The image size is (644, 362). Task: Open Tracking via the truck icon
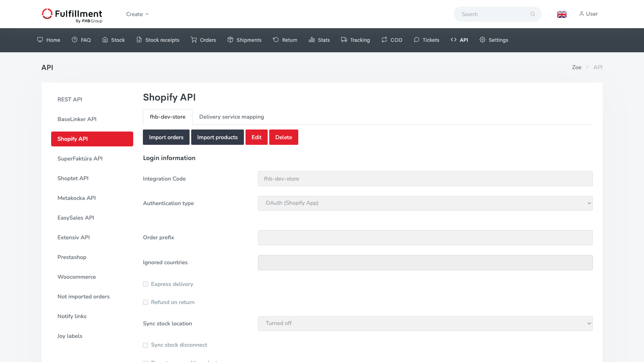click(x=344, y=40)
